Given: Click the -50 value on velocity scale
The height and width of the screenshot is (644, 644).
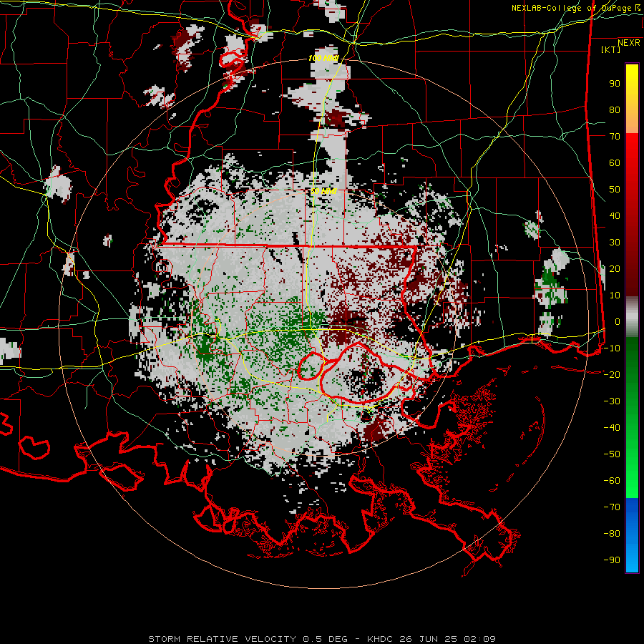Looking at the screenshot, I should (x=612, y=454).
